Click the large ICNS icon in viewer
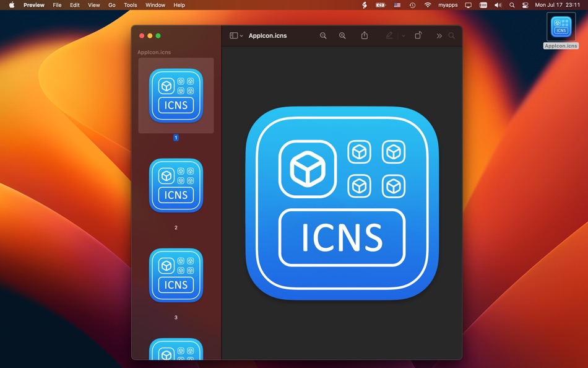Viewport: 588px width, 368px height. pos(342,203)
